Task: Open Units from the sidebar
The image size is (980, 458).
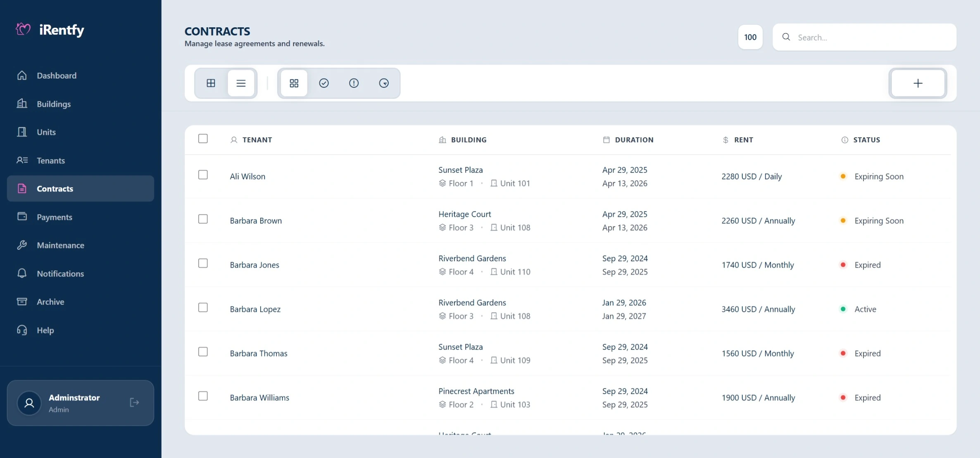Action: (x=81, y=132)
